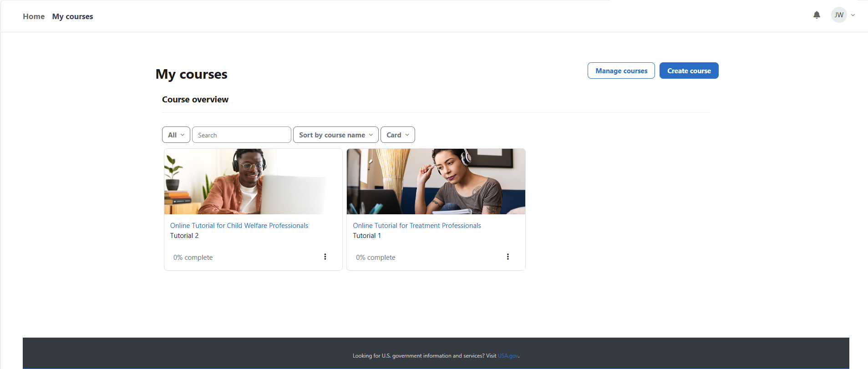Visit the USA.gov footer link
The width and height of the screenshot is (868, 369).
click(x=508, y=356)
